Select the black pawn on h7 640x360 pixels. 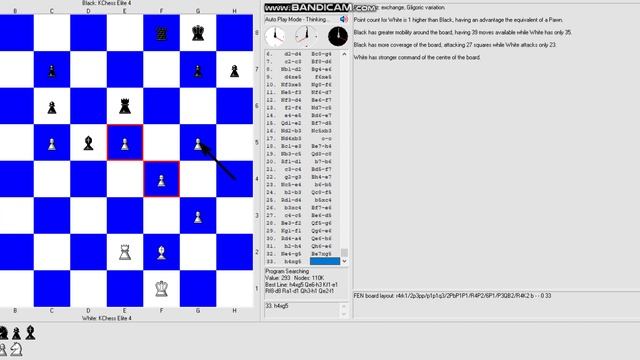[234, 71]
